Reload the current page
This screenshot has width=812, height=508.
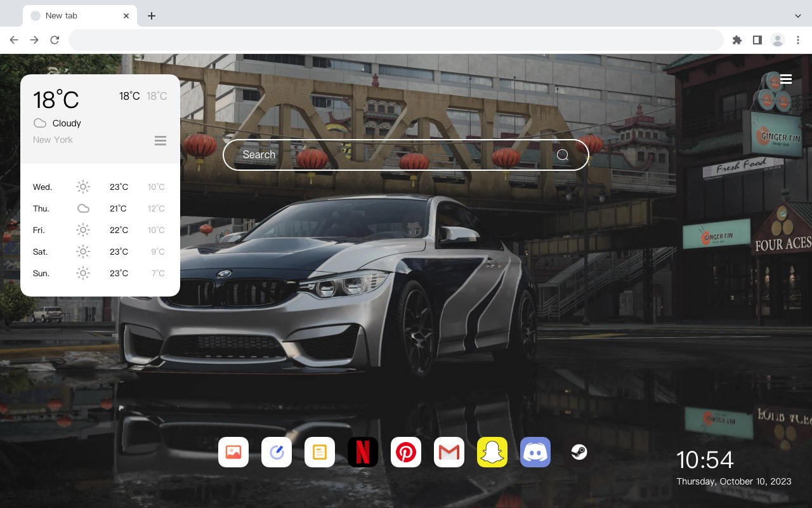(x=55, y=40)
